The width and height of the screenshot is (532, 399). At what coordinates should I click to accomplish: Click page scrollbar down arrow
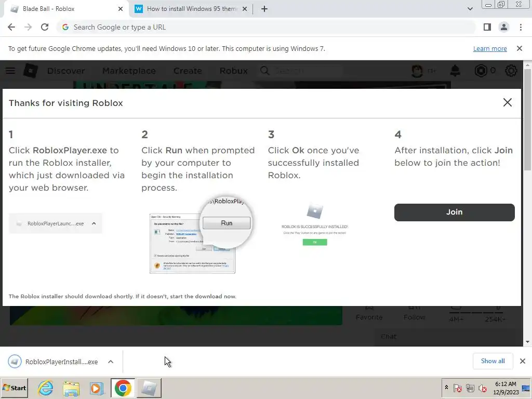(x=527, y=342)
